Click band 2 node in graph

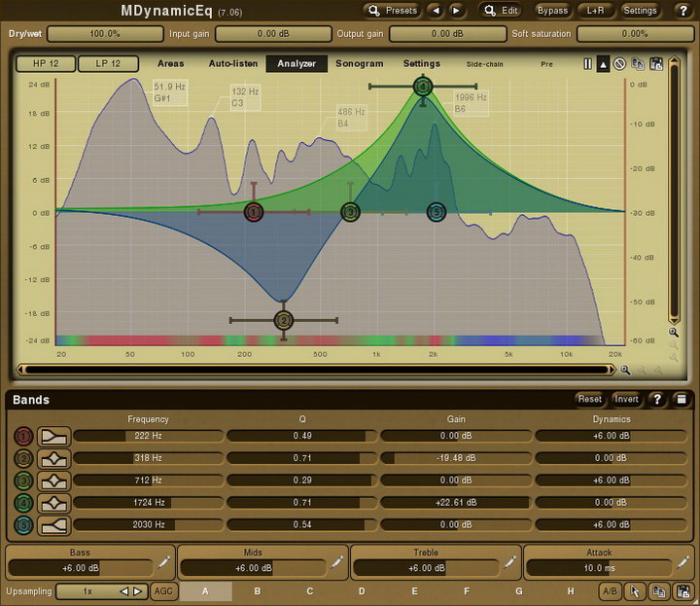[284, 320]
